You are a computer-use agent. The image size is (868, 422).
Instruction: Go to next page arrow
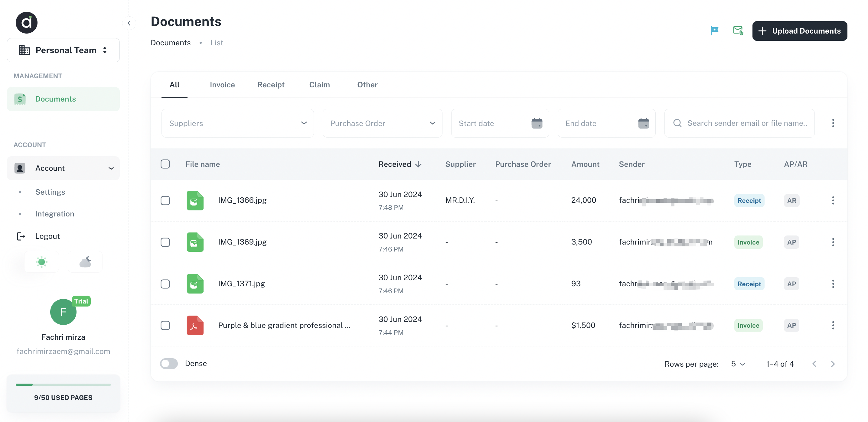(833, 364)
